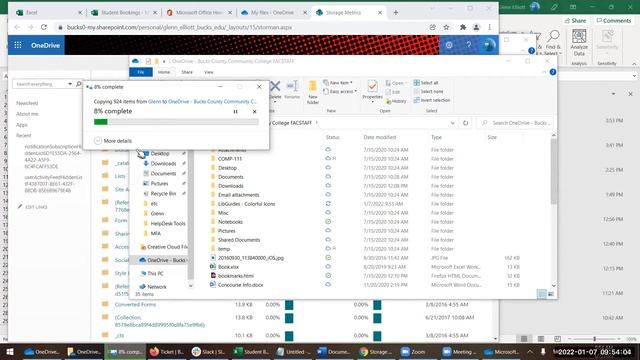The width and height of the screenshot is (640, 360).
Task: Click Rename in the Explorer ribbon
Action: pos(292,90)
